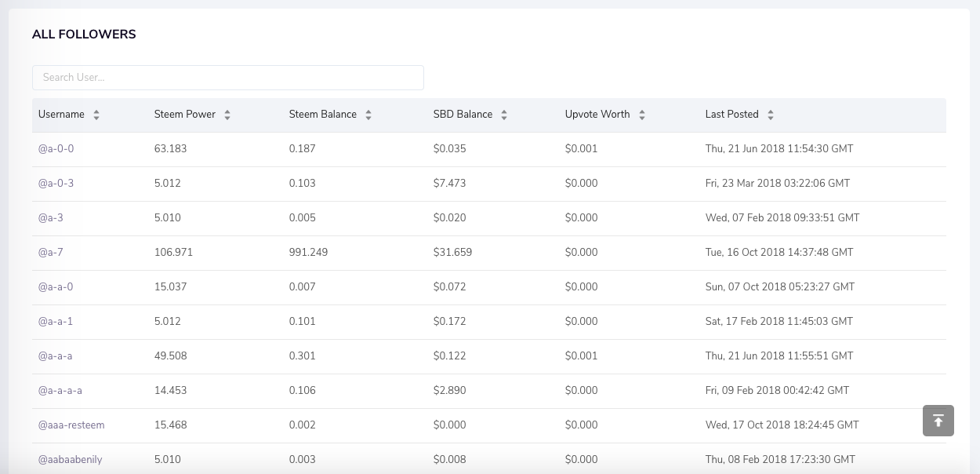
Task: Sort by Last Posted column arrows
Action: pyautogui.click(x=771, y=115)
